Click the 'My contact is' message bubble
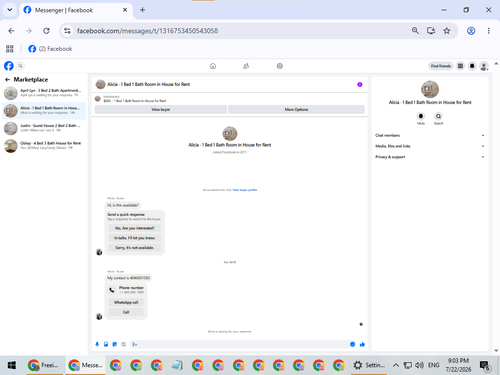The height and width of the screenshot is (375, 500). point(129,278)
